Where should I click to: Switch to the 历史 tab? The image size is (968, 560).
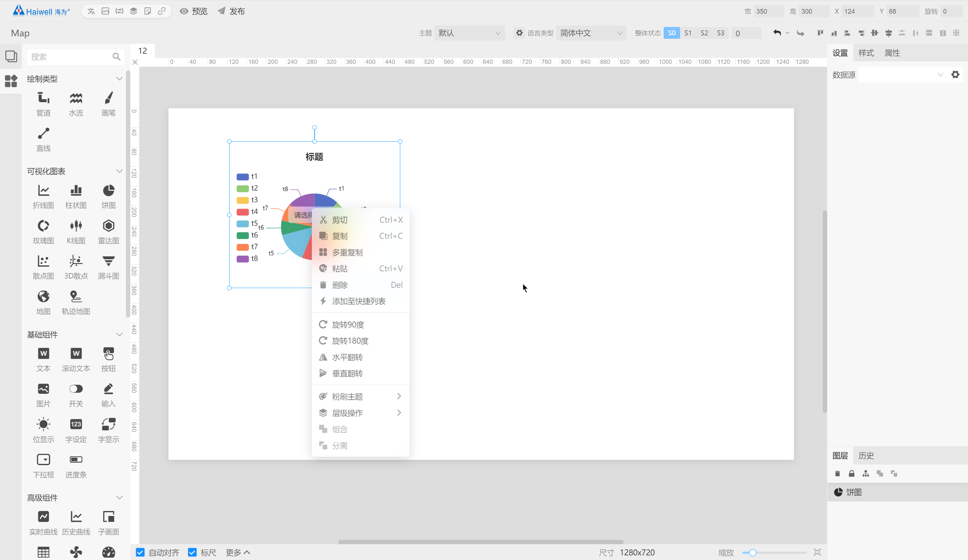866,456
